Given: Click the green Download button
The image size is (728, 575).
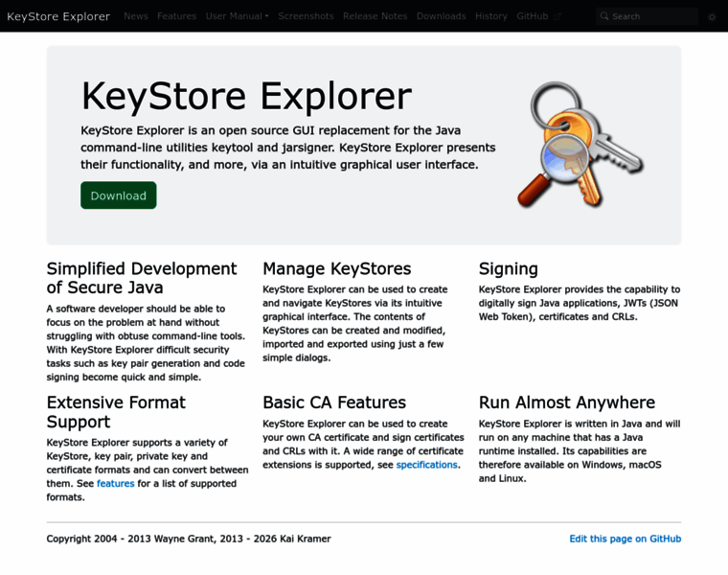Looking at the screenshot, I should (119, 195).
